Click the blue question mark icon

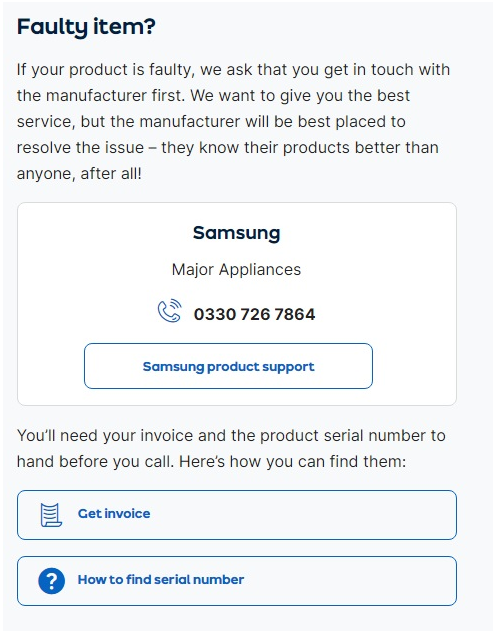[x=52, y=581]
